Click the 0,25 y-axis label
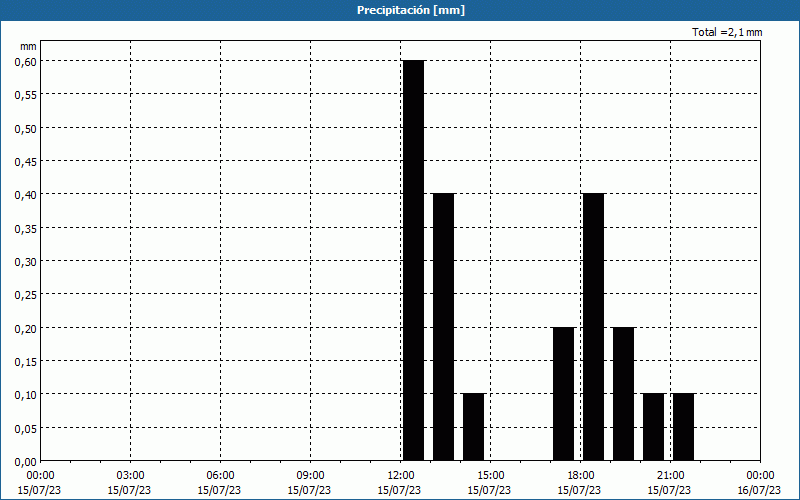The image size is (800, 500). tap(26, 295)
